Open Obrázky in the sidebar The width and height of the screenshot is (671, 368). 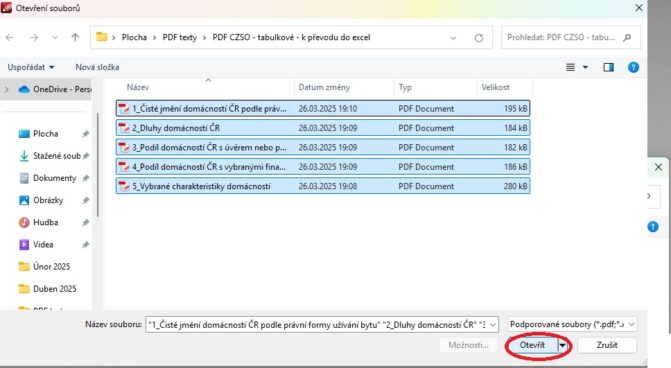[x=41, y=200]
